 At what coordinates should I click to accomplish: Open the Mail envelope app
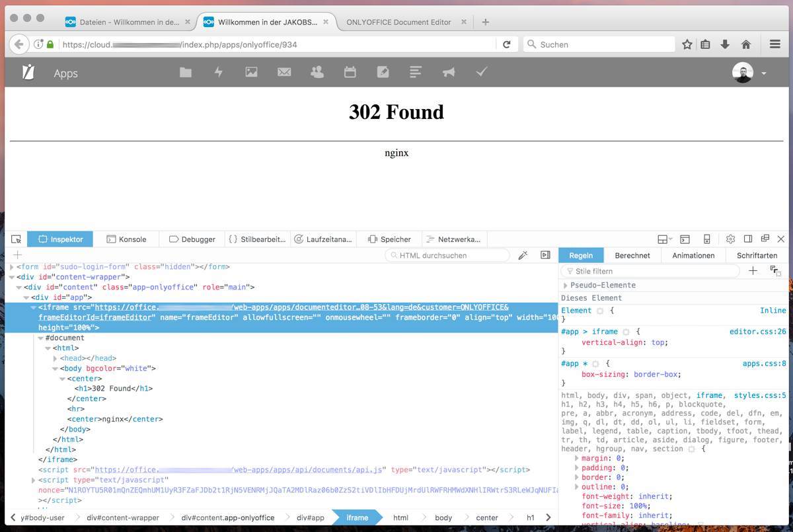click(x=284, y=72)
